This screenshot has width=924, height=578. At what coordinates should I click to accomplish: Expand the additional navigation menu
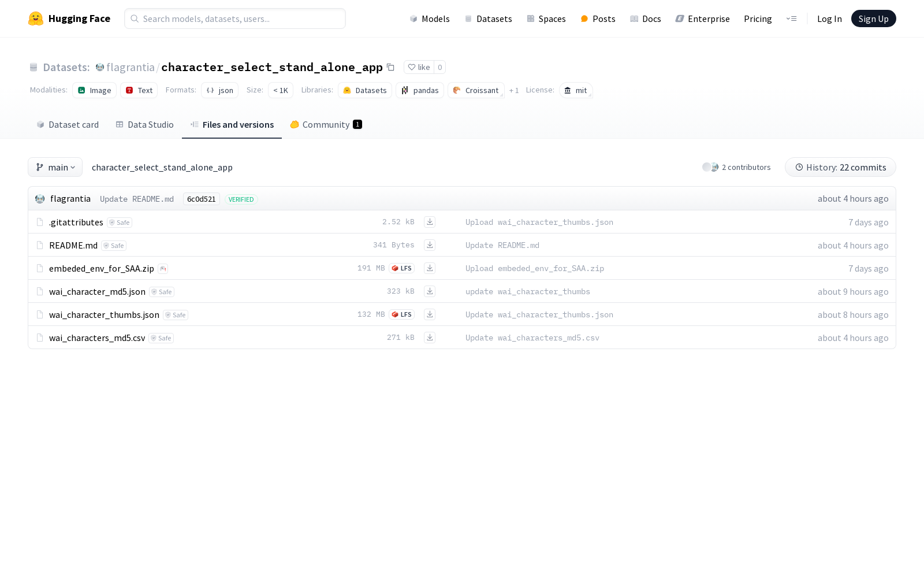[x=791, y=18]
